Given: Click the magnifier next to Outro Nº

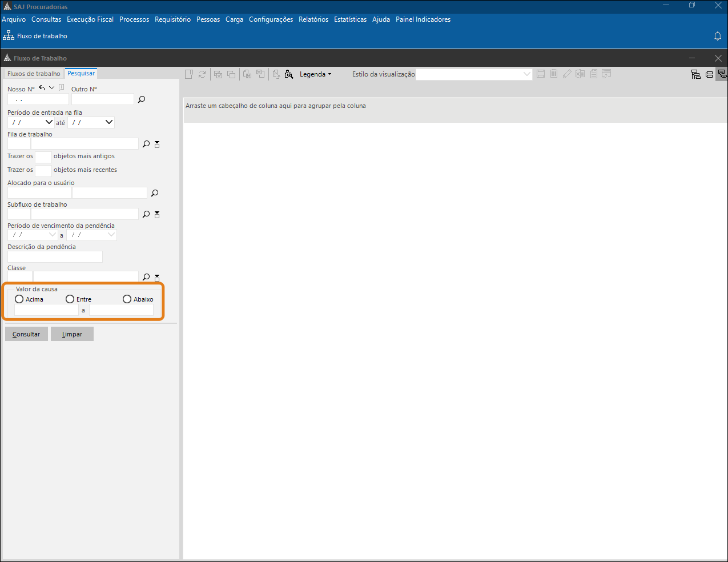Looking at the screenshot, I should 142,99.
